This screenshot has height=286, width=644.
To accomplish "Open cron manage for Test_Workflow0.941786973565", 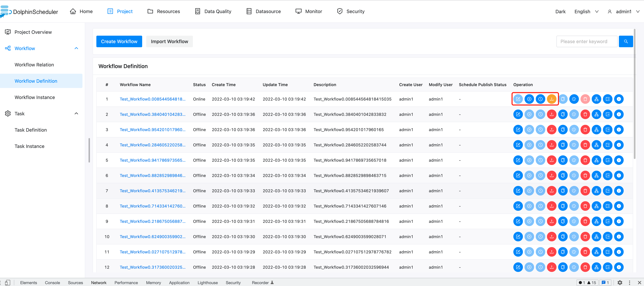I will click(574, 160).
